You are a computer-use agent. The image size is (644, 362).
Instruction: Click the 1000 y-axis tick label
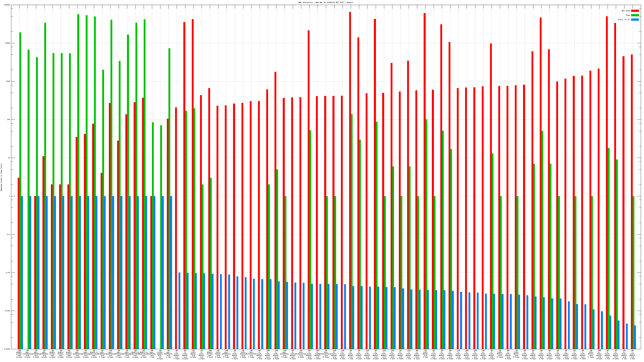pos(8,81)
